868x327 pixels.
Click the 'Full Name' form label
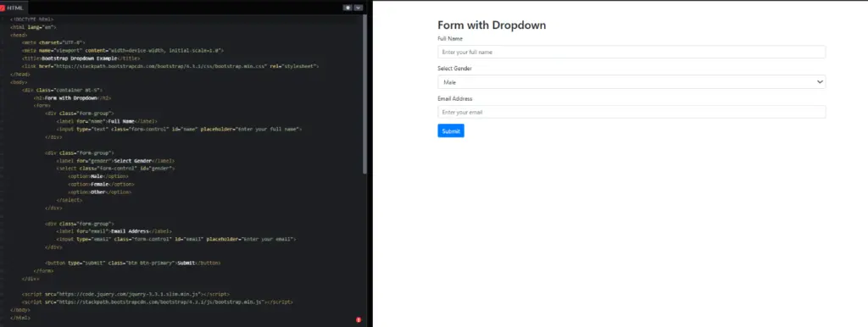450,39
